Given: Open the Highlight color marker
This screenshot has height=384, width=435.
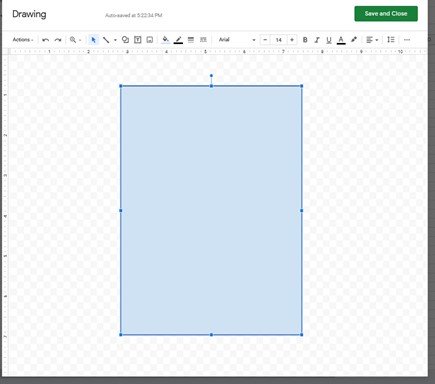Looking at the screenshot, I should click(x=354, y=40).
